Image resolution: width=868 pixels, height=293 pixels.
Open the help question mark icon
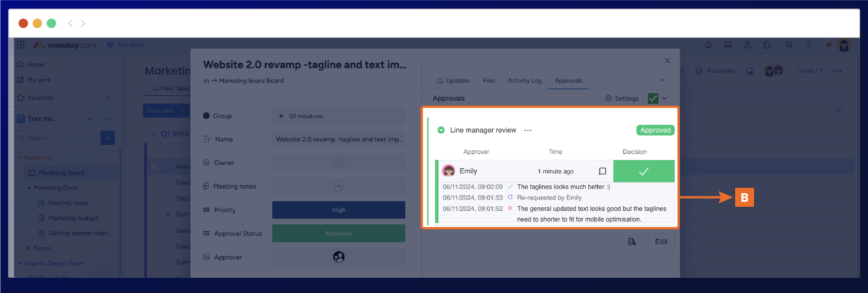click(x=808, y=45)
